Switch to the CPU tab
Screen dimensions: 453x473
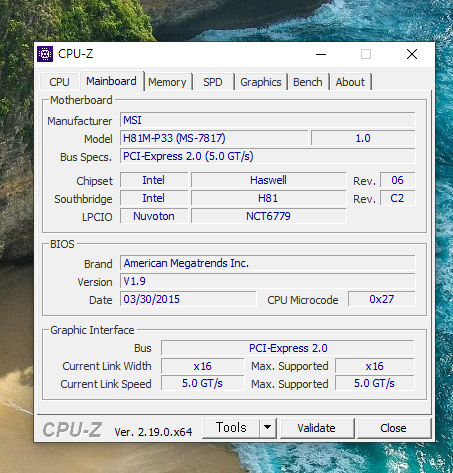click(59, 82)
